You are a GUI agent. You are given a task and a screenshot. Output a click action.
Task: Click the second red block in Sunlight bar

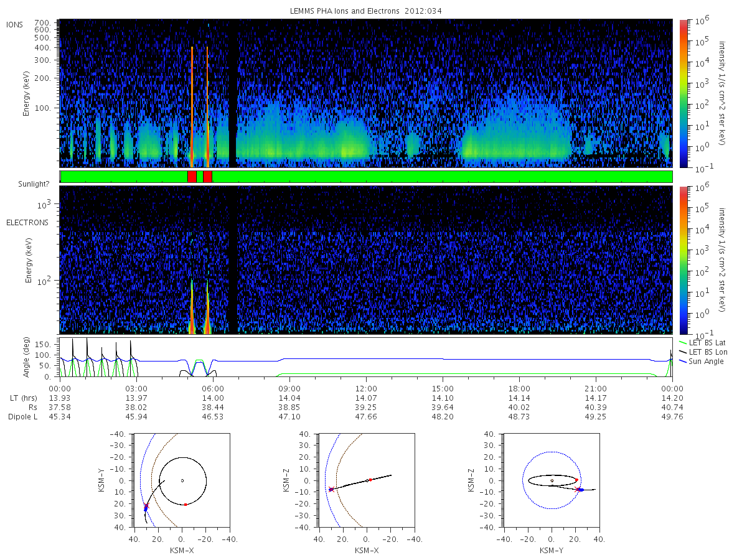click(207, 177)
